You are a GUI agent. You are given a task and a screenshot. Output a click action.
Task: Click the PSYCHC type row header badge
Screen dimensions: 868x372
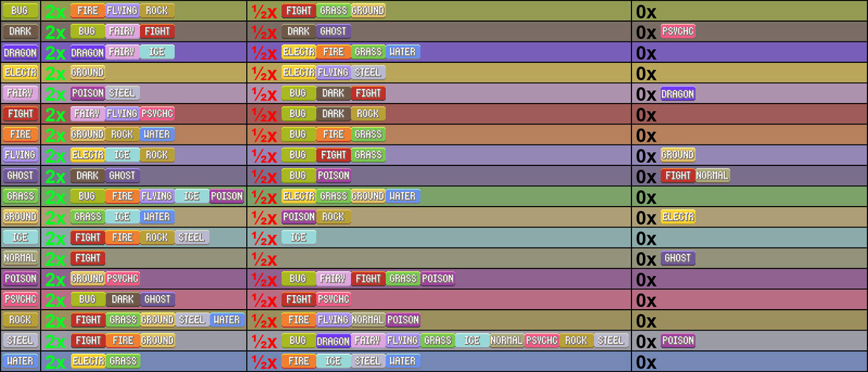[20, 299]
